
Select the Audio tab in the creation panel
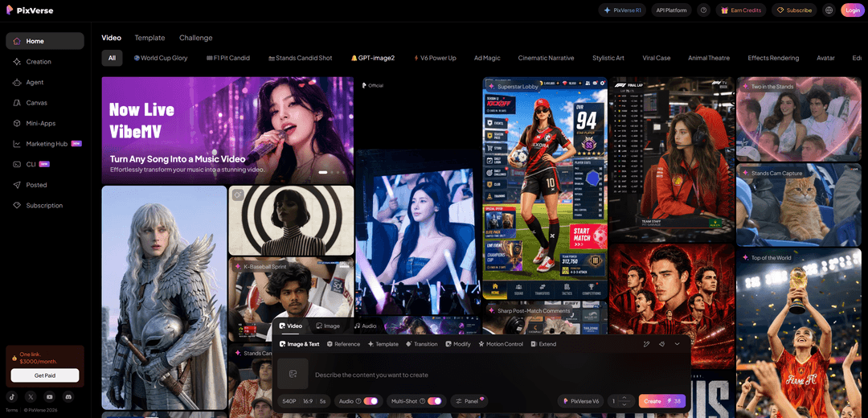point(366,326)
